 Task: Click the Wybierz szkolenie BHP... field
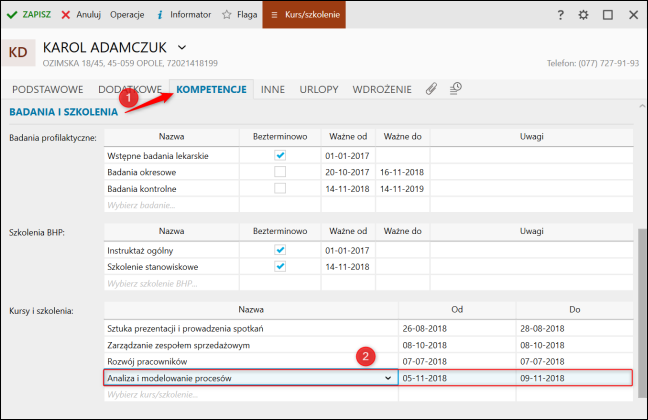[x=171, y=283]
